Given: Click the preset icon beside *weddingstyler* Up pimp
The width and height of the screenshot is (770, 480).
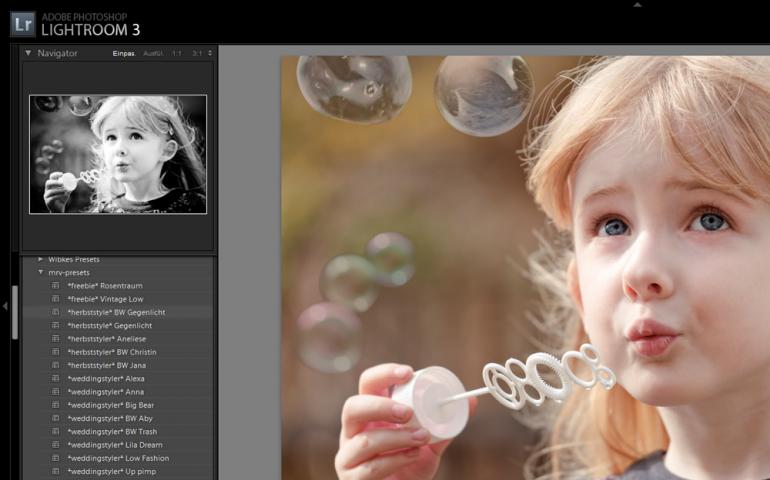Looking at the screenshot, I should (x=55, y=471).
